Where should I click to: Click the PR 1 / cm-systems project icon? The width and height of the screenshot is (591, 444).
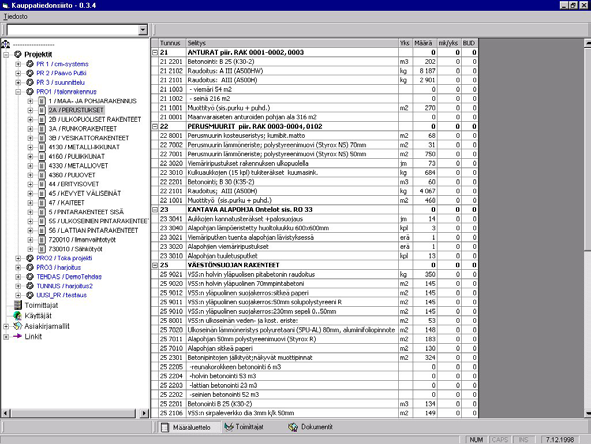pos(30,64)
